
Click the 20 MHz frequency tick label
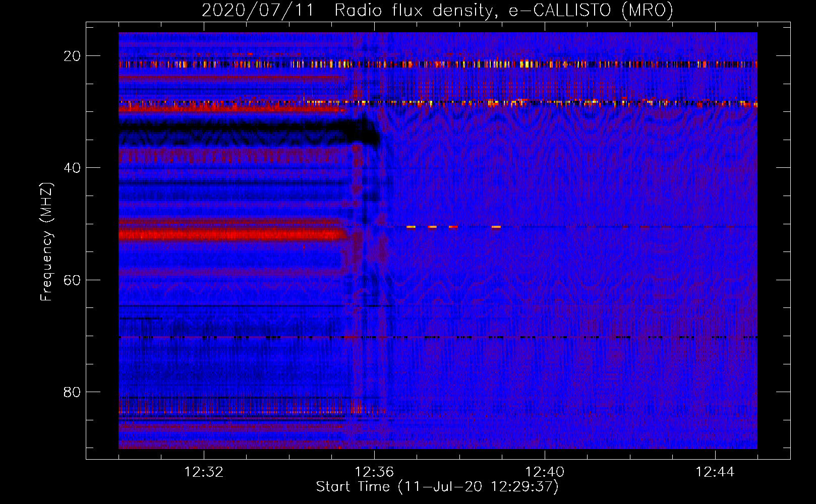click(x=72, y=56)
